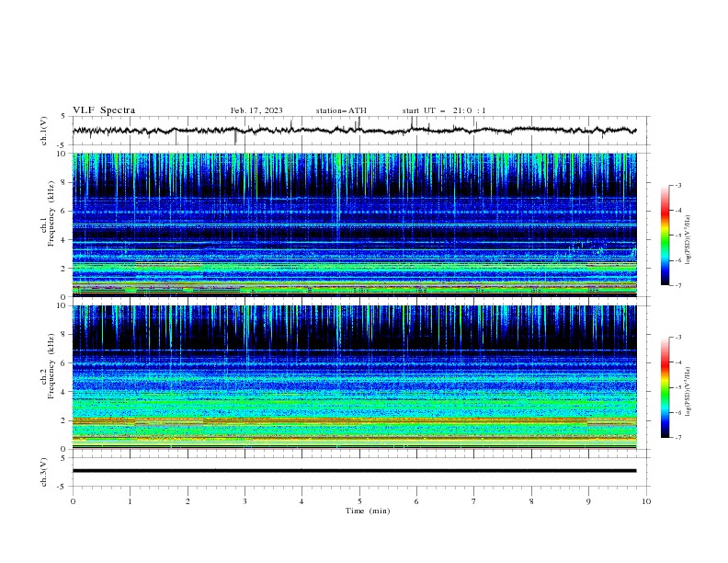The width and height of the screenshot is (728, 563).
Task: Click the ch.1 frequency tick "4"
Action: 63,240
